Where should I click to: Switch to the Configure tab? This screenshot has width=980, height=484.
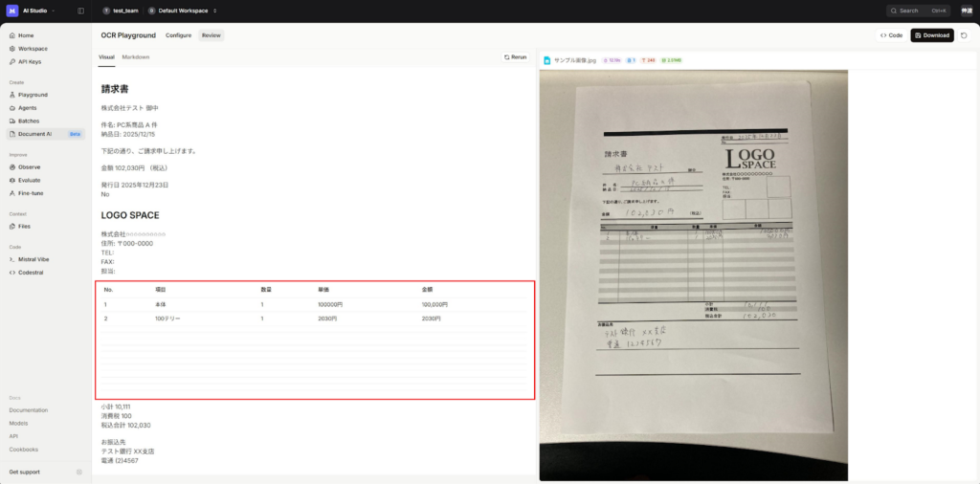pos(178,35)
